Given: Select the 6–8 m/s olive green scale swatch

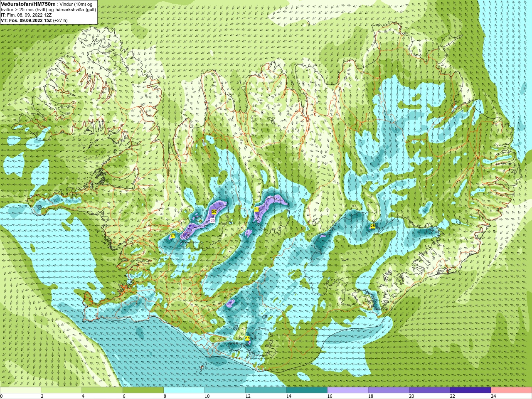Looking at the screenshot, I should [x=143, y=390].
